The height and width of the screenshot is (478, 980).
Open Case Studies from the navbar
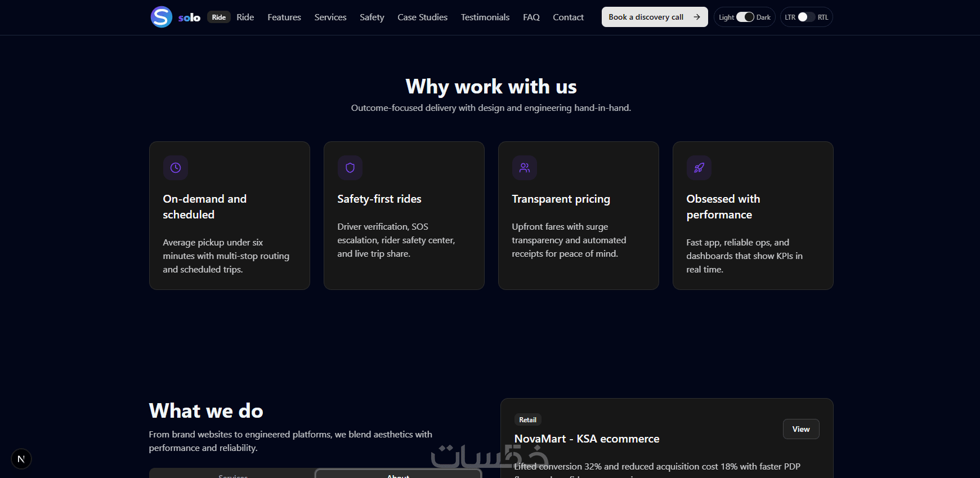click(x=423, y=17)
